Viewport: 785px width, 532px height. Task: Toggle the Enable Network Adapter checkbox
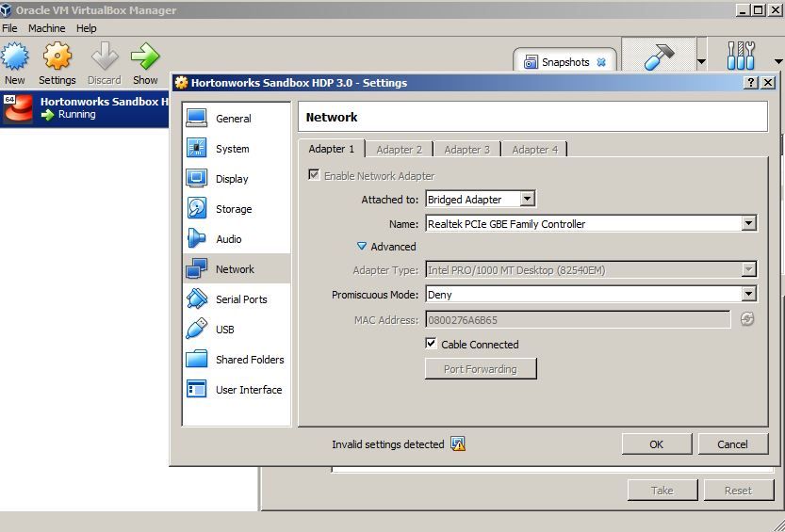[x=314, y=175]
